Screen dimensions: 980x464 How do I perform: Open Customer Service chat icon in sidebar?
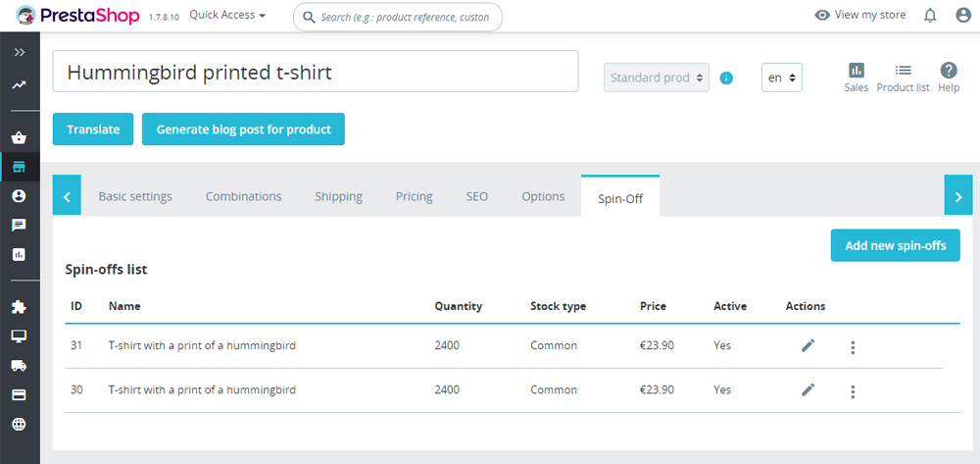click(20, 225)
